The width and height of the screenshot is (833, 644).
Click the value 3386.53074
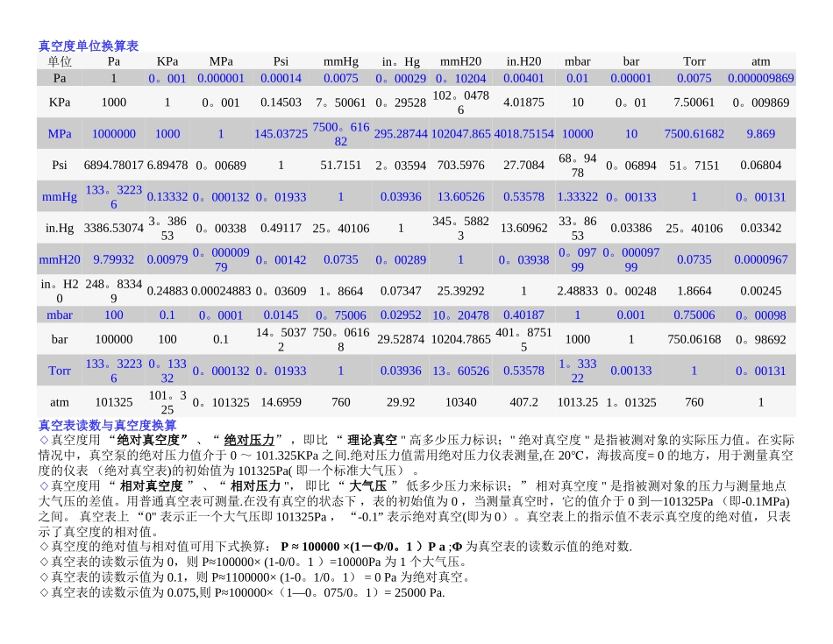(x=114, y=228)
